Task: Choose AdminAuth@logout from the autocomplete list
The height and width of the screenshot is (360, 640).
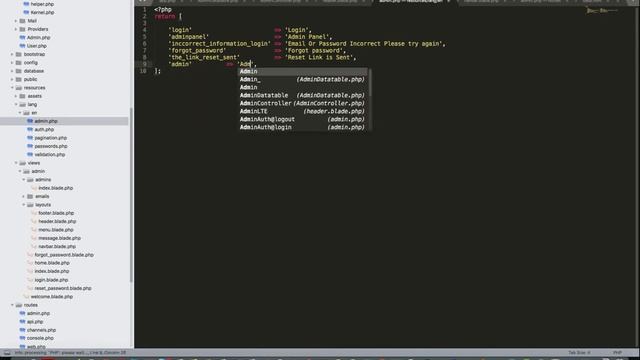Action: [x=303, y=119]
